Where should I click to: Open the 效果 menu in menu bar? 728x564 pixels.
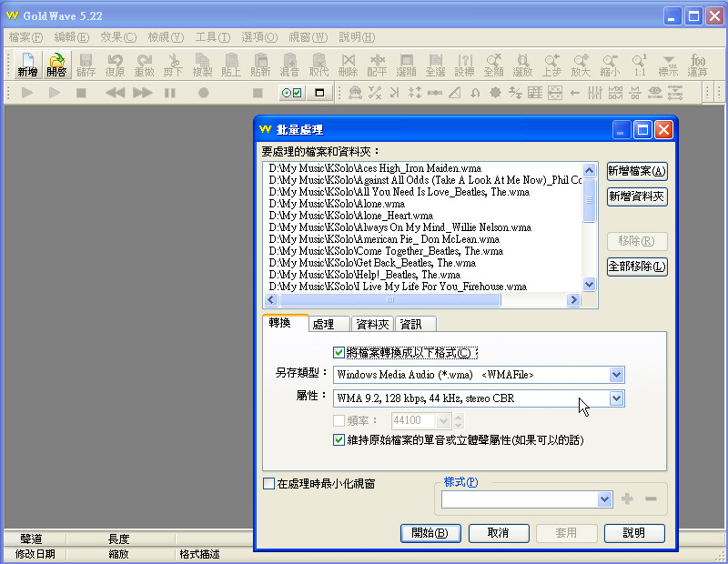pyautogui.click(x=117, y=37)
